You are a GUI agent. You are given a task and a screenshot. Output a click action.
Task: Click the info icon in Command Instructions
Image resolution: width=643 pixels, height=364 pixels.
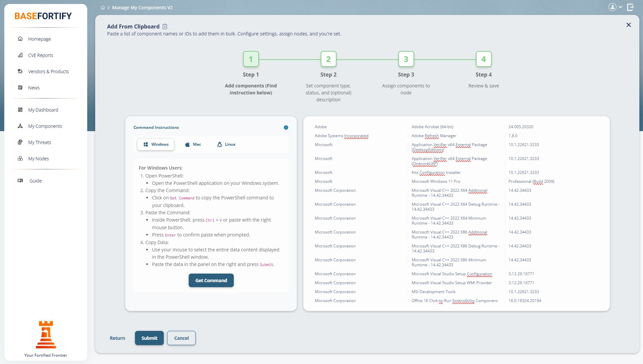coord(286,128)
